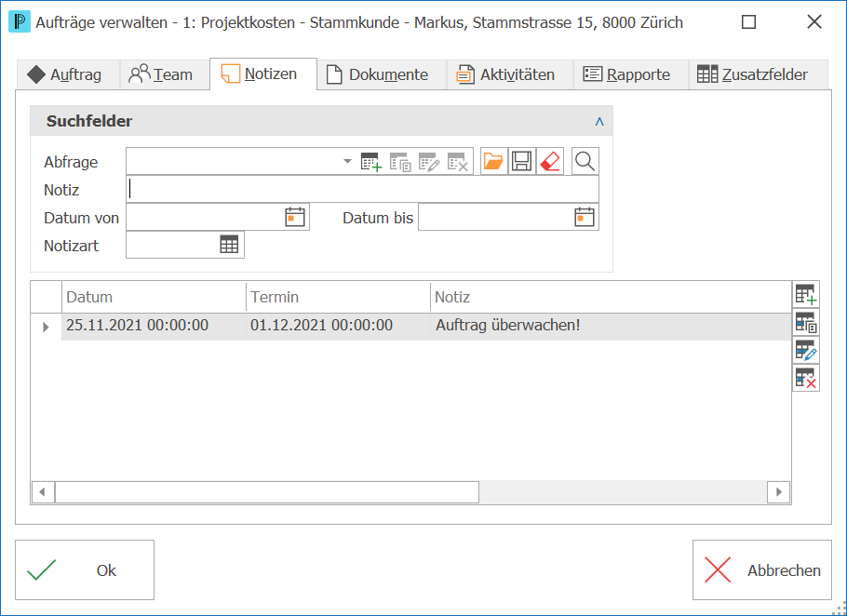Add a new query in Abfrage toolbar

pyautogui.click(x=371, y=161)
